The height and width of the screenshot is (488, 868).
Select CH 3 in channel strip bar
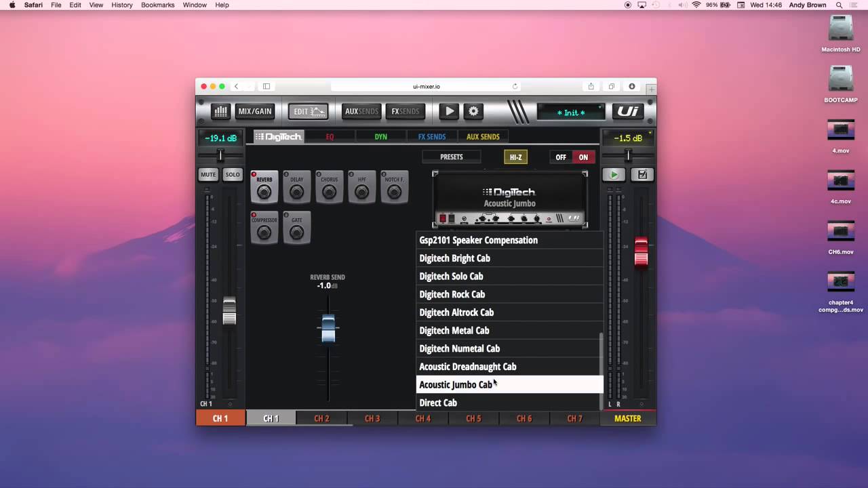(372, 418)
